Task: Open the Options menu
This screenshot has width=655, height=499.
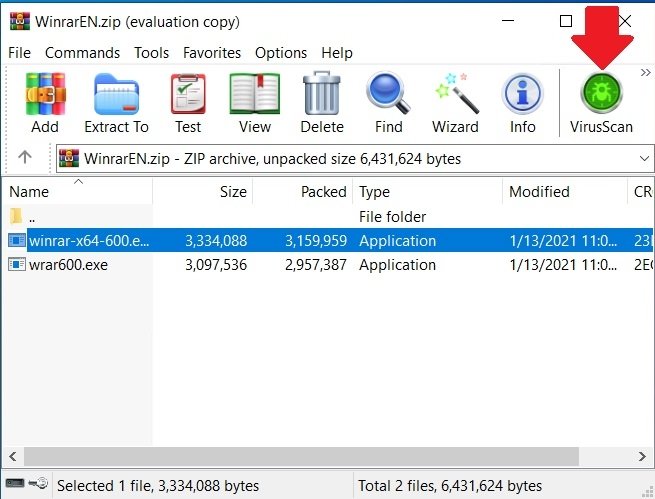Action: coord(281,53)
